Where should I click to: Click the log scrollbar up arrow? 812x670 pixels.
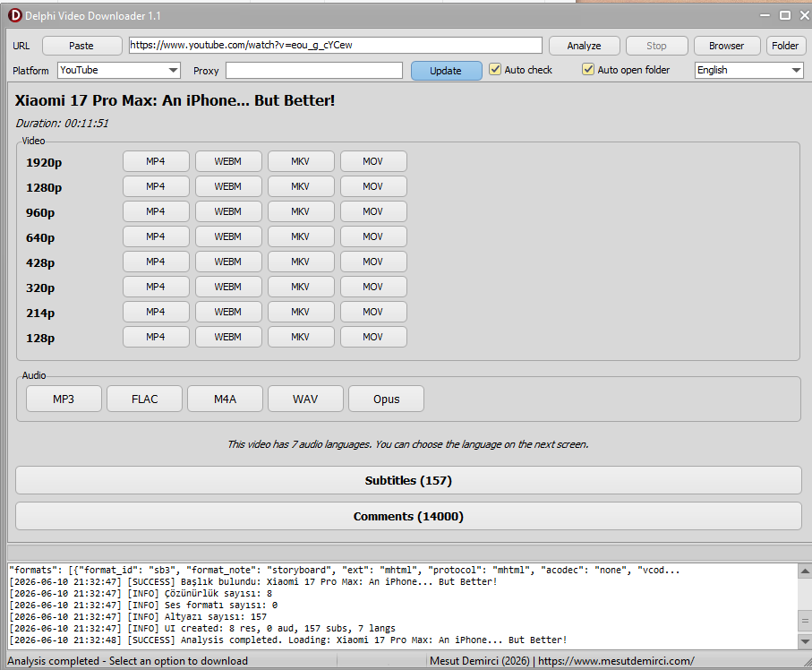coord(805,571)
